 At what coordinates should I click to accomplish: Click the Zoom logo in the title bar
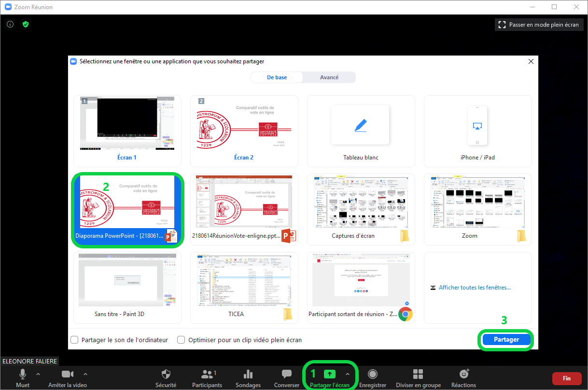click(9, 7)
